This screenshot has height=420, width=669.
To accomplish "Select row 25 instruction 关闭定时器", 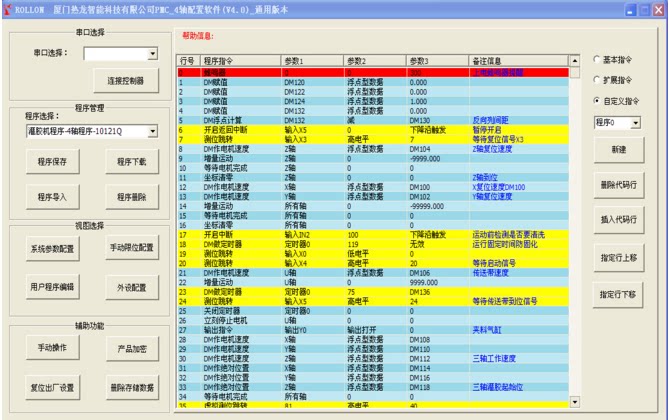I will tap(221, 311).
